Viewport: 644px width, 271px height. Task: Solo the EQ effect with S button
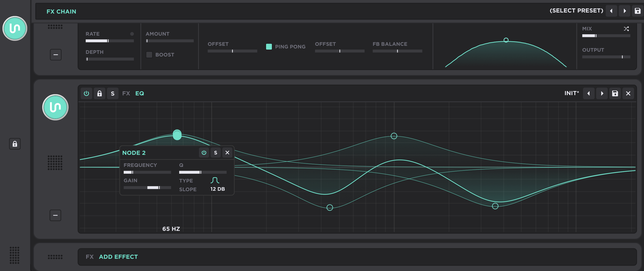click(113, 93)
